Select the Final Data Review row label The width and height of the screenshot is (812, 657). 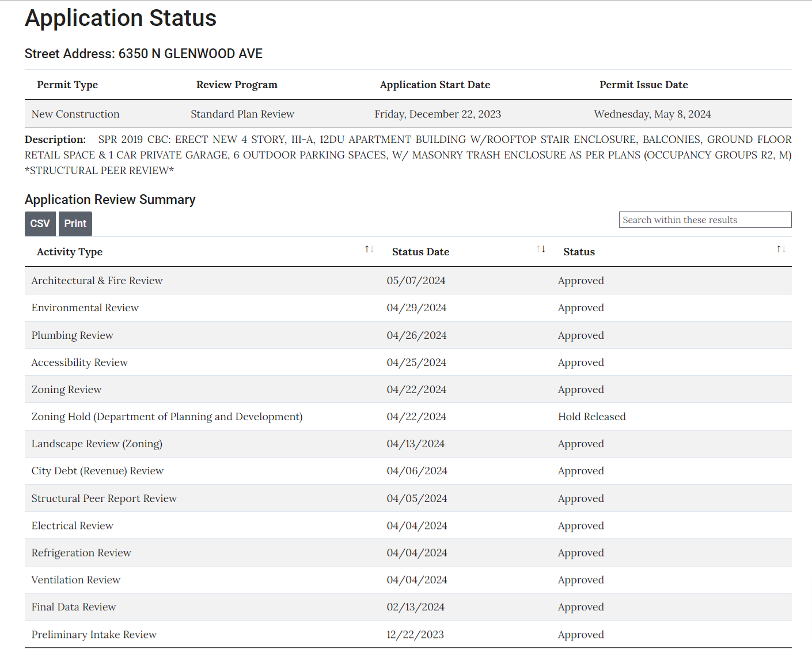click(x=74, y=607)
